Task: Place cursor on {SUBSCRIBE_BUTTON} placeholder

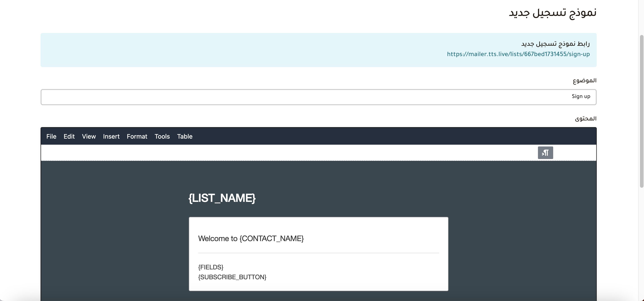Action: click(232, 277)
